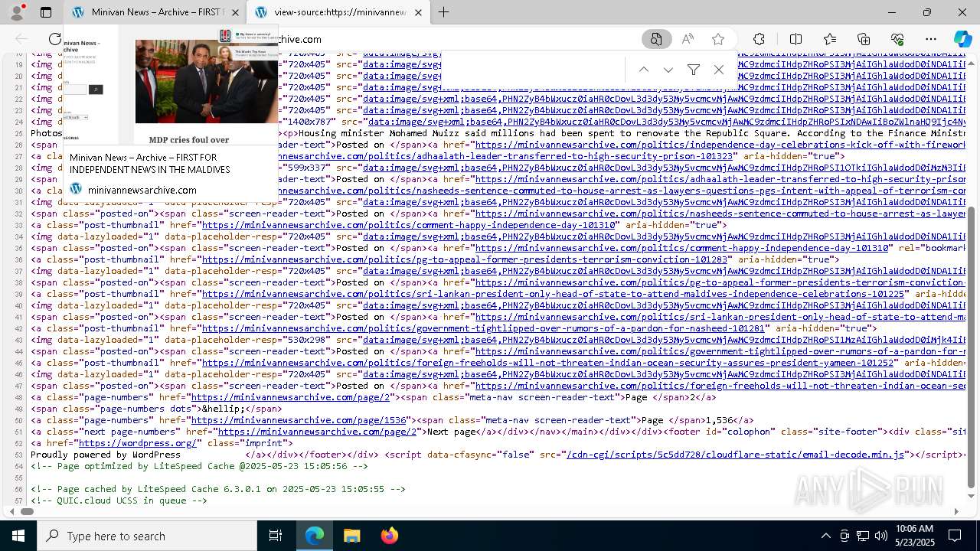Go back with the back arrow
This screenshot has height=551, width=980.
coord(21,39)
